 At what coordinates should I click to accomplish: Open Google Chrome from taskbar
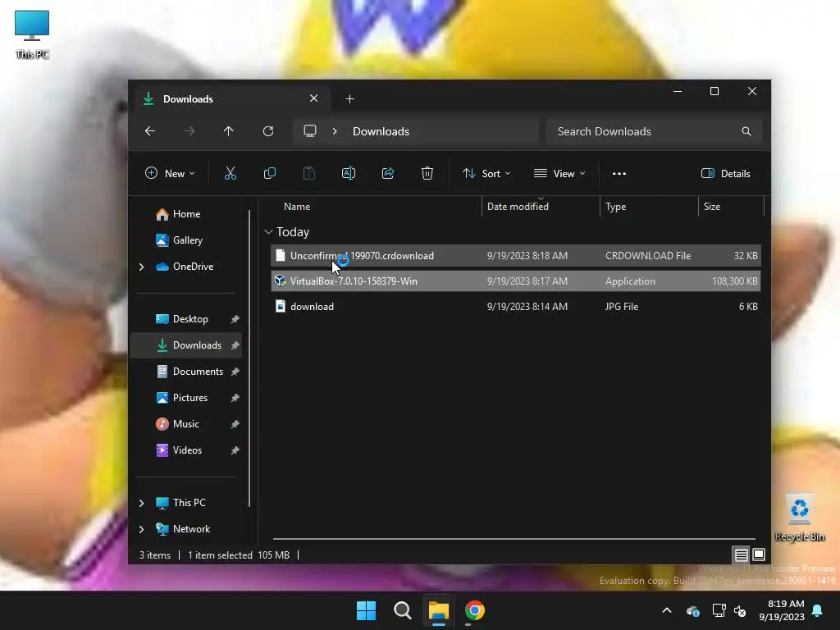click(x=475, y=610)
